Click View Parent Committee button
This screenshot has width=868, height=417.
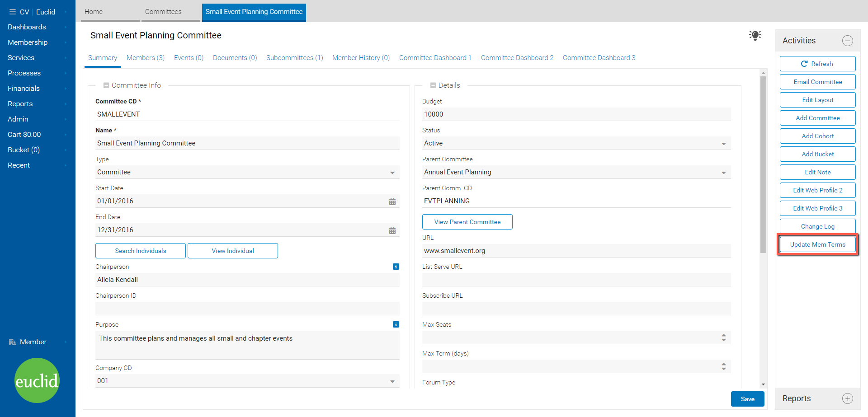click(467, 222)
